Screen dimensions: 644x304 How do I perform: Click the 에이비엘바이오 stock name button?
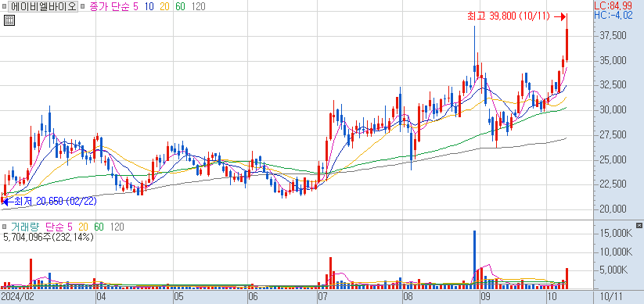coord(43,6)
